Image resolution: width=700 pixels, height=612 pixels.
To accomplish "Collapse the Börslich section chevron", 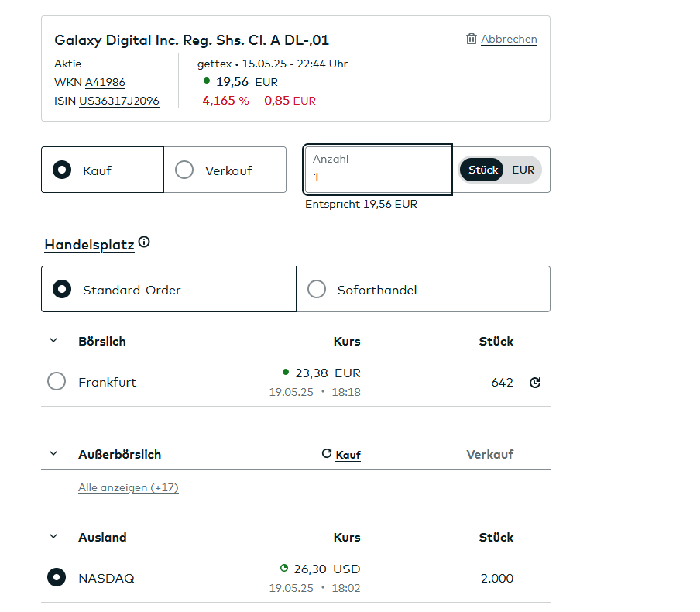I will (53, 341).
